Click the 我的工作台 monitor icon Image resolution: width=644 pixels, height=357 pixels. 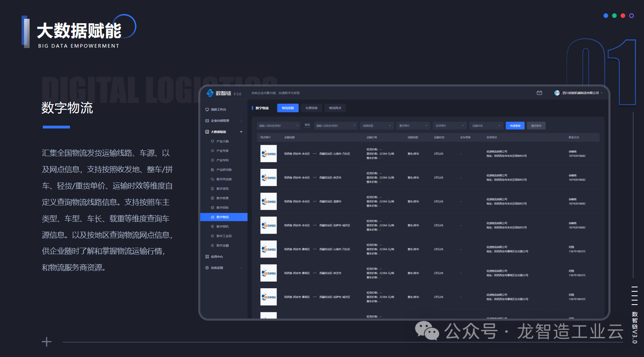[207, 109]
